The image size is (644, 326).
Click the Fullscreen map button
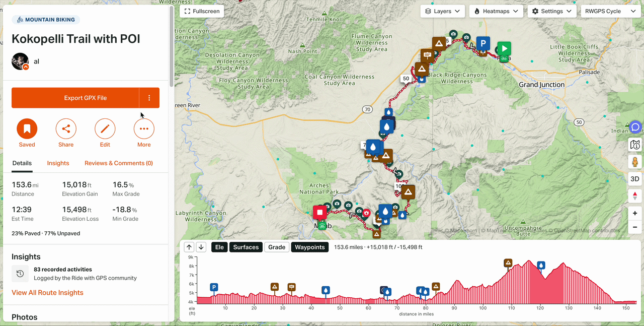pyautogui.click(x=202, y=11)
